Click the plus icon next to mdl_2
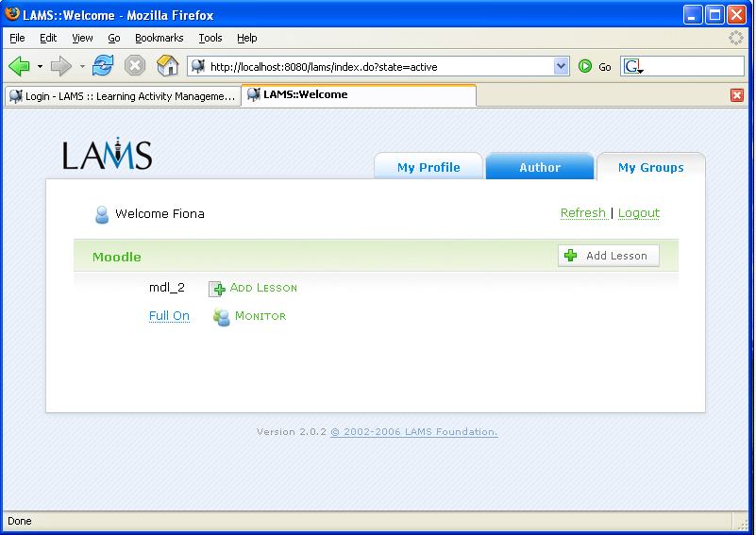The height and width of the screenshot is (535, 756). tap(217, 289)
